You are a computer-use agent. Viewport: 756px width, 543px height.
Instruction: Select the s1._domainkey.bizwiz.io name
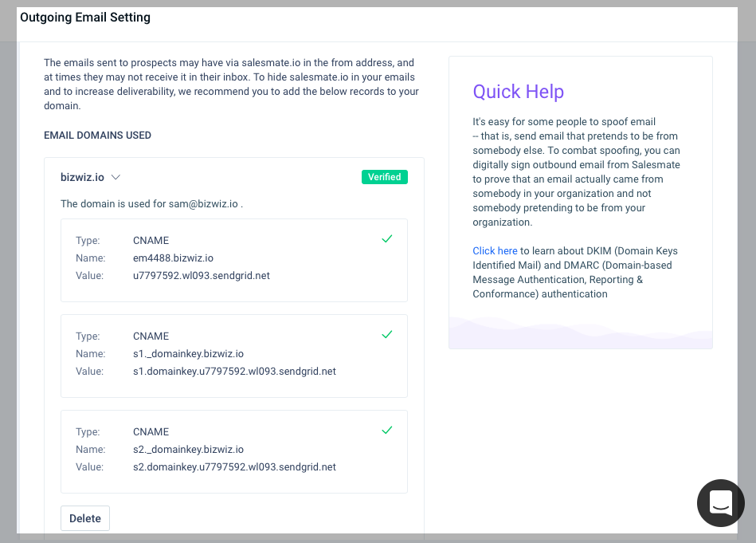(188, 353)
